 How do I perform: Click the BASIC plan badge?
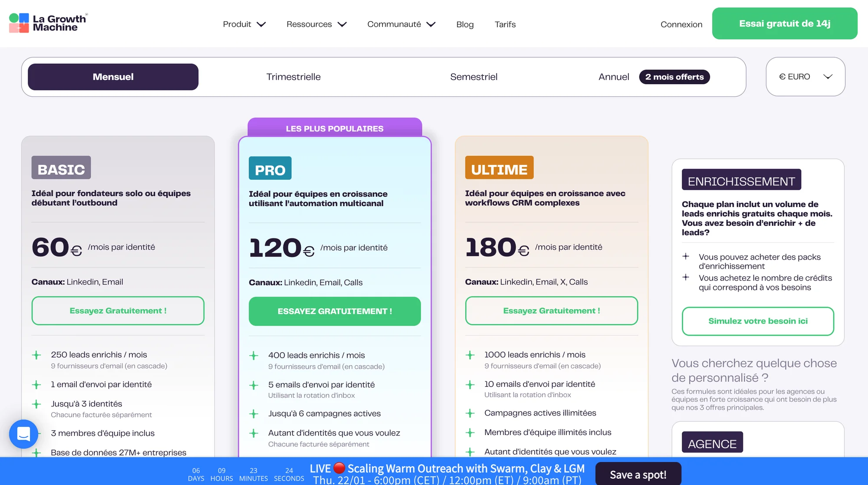click(61, 168)
